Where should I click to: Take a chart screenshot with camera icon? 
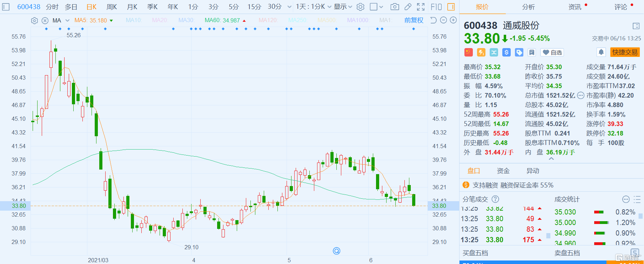coord(395,7)
